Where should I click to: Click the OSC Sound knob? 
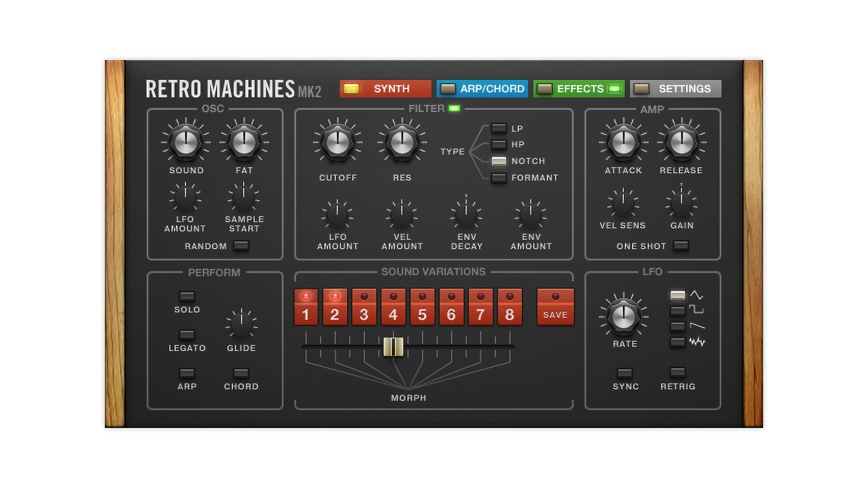(185, 143)
